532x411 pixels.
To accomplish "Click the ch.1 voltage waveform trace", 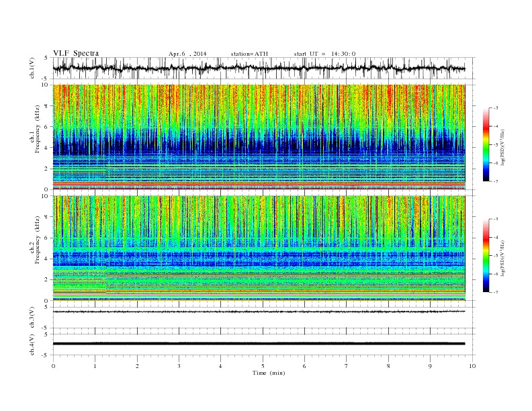I will (x=259, y=68).
